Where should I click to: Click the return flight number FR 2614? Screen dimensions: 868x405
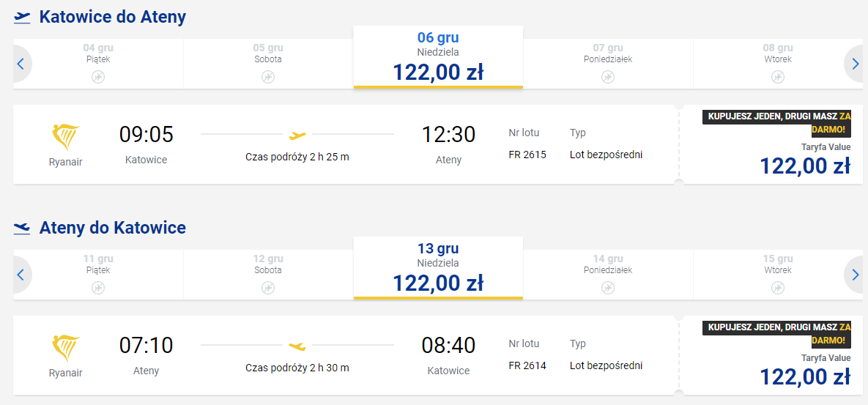[527, 365]
